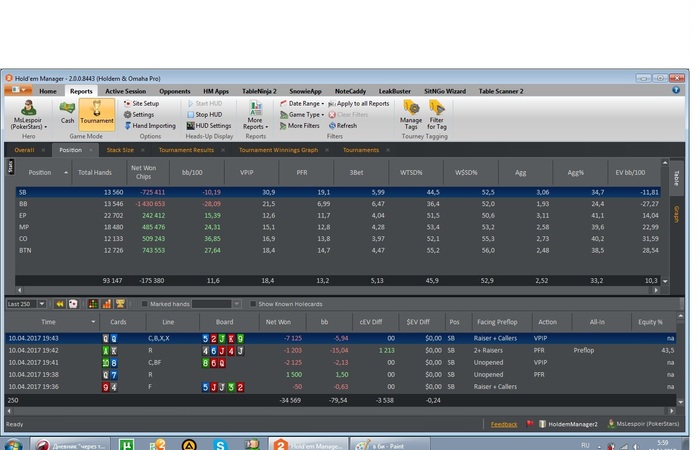Open the Table Scanner 2 tab
700x450 pixels.
click(x=501, y=91)
